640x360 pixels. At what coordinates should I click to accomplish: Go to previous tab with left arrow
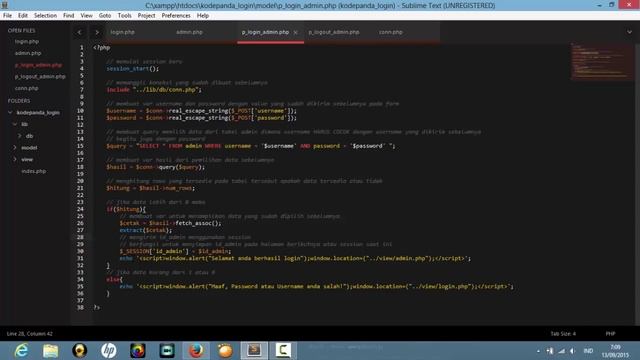80,32
